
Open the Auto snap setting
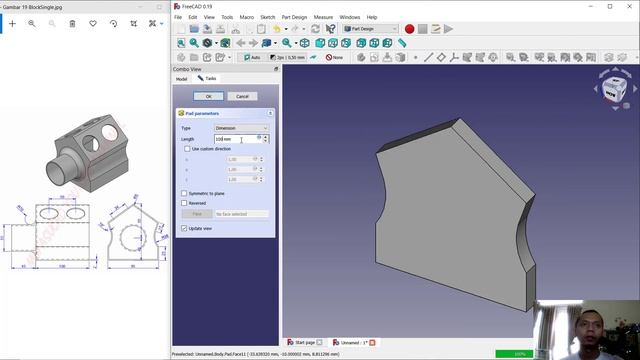[252, 58]
